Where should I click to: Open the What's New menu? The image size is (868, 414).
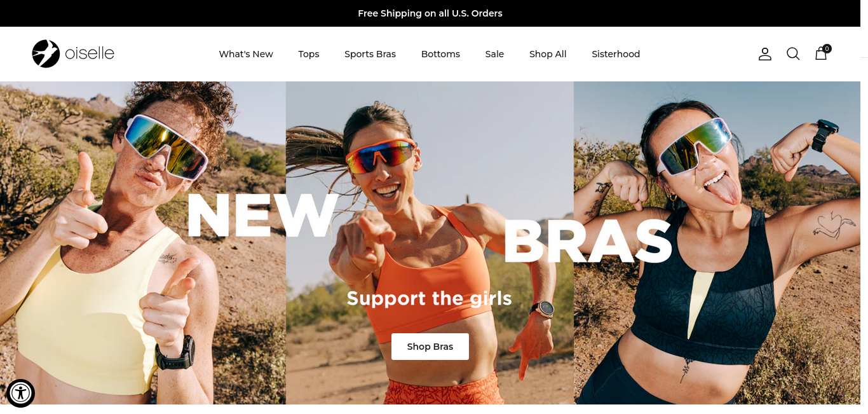click(x=246, y=54)
